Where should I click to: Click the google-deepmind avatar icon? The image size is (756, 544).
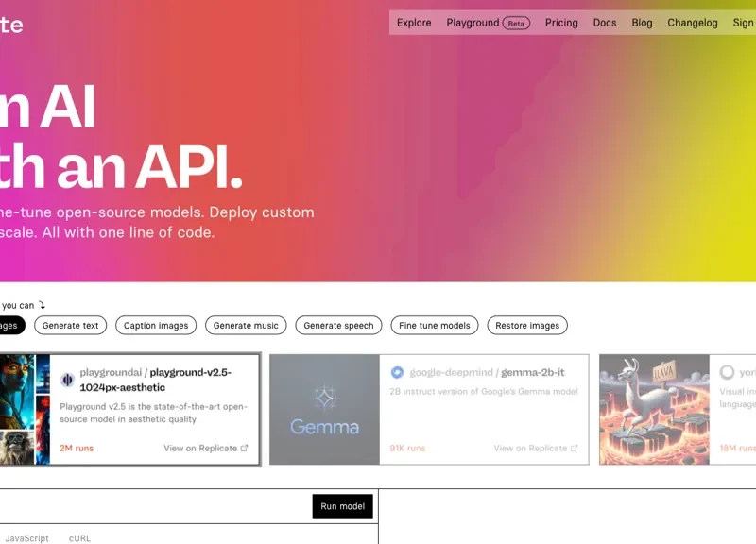pyautogui.click(x=397, y=372)
